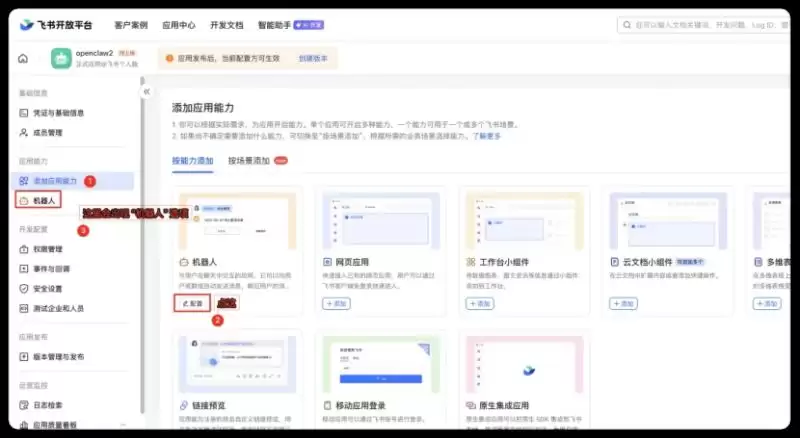Open 智能助手 in top navigation
Image resolution: width=800 pixels, height=438 pixels.
pos(274,25)
